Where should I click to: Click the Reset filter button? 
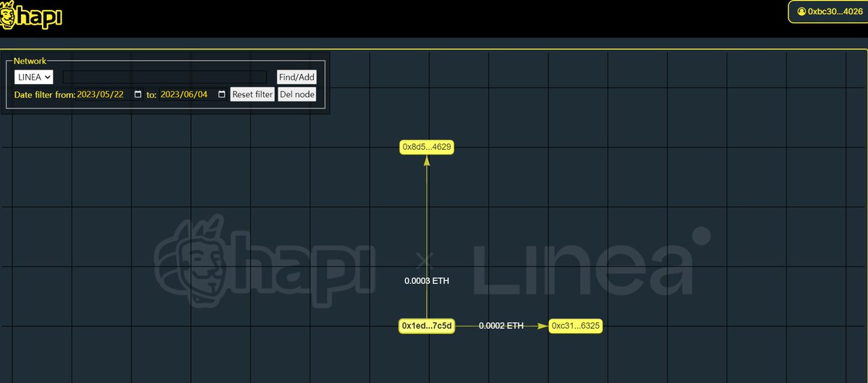252,94
